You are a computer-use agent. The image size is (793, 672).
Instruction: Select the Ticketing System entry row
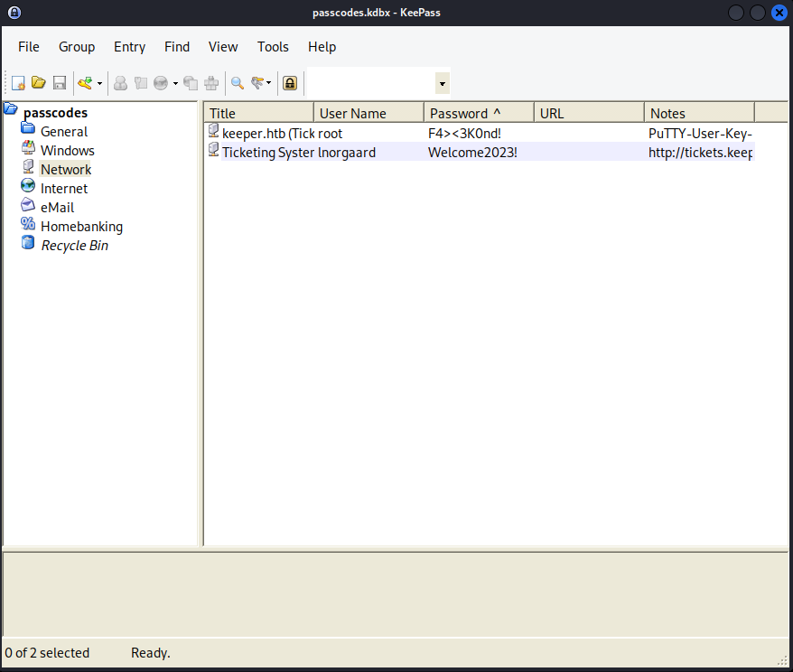tap(480, 153)
